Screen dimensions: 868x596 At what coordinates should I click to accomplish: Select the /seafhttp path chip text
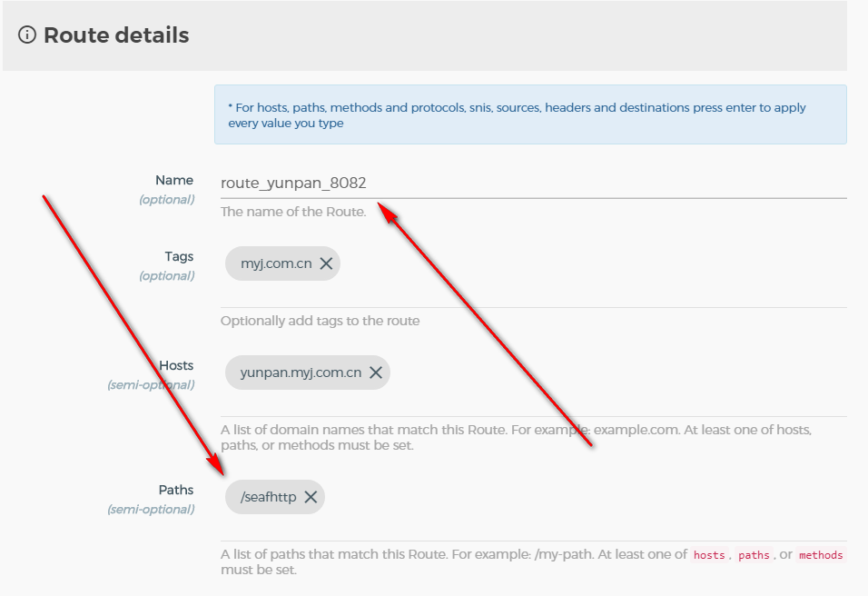click(268, 497)
